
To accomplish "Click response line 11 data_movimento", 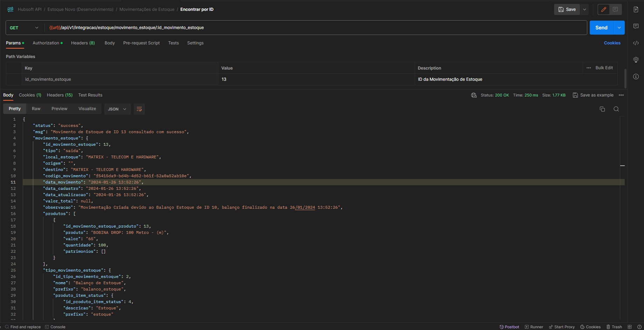I will click(x=324, y=182).
